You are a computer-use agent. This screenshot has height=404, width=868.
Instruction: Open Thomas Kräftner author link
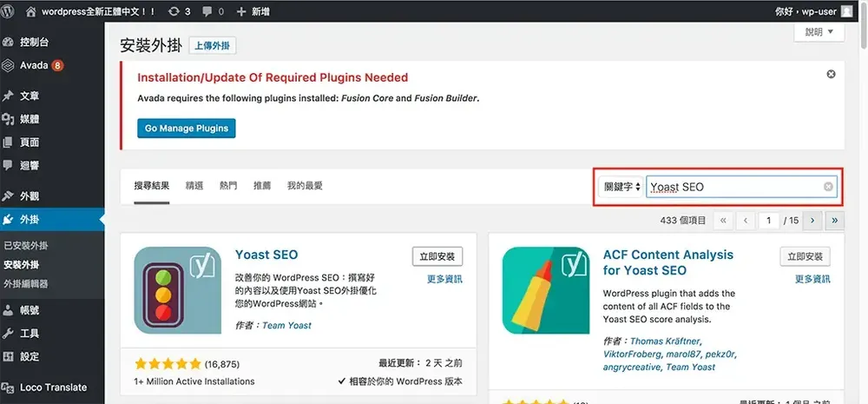click(666, 341)
